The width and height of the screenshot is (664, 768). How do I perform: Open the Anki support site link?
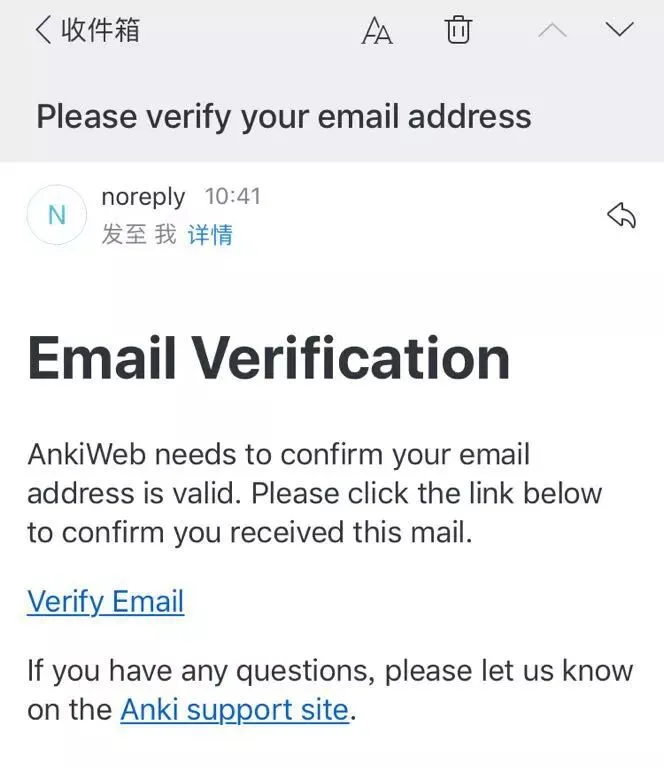pyautogui.click(x=235, y=710)
